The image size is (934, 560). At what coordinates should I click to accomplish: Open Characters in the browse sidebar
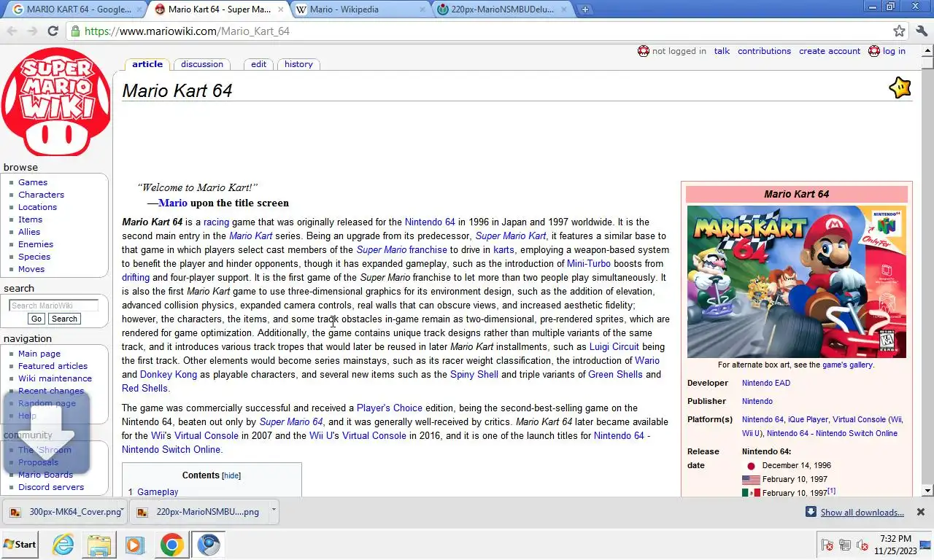tap(41, 195)
